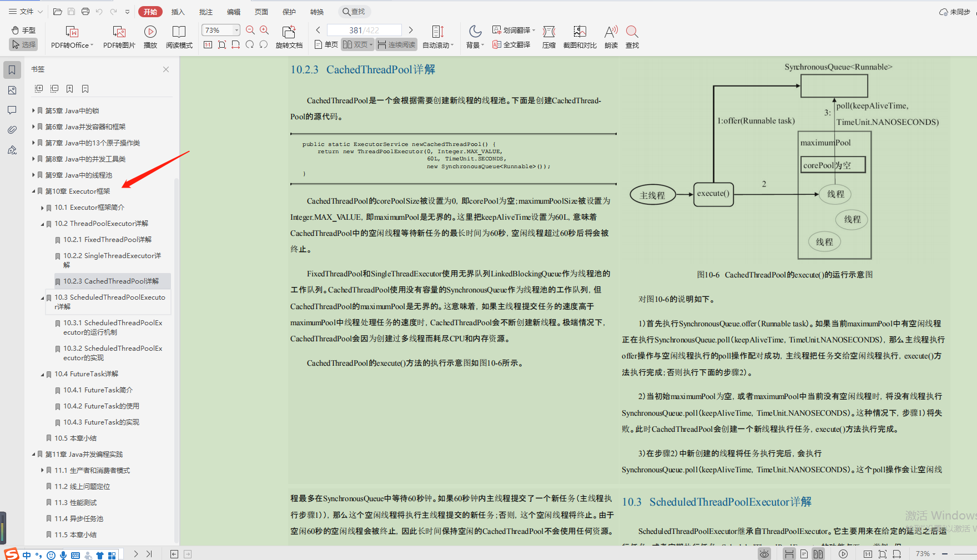Fit page width icon
Viewport: 977px width, 560px height.
tap(235, 44)
